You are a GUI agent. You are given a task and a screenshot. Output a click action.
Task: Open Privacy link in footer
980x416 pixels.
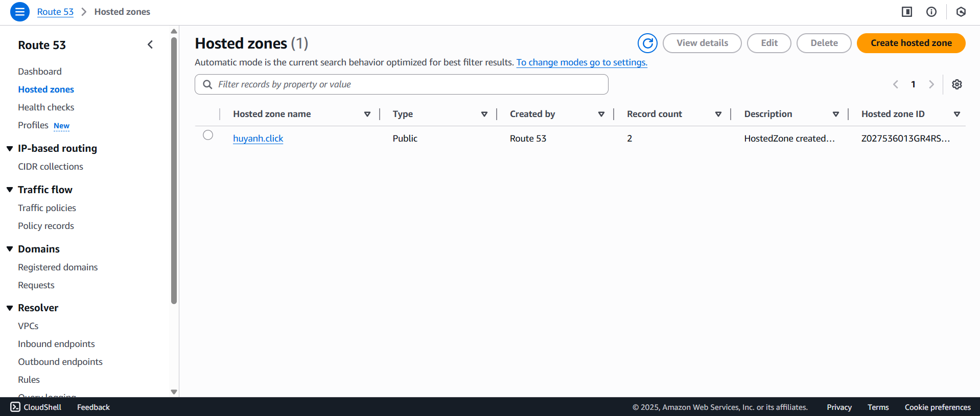(839, 407)
